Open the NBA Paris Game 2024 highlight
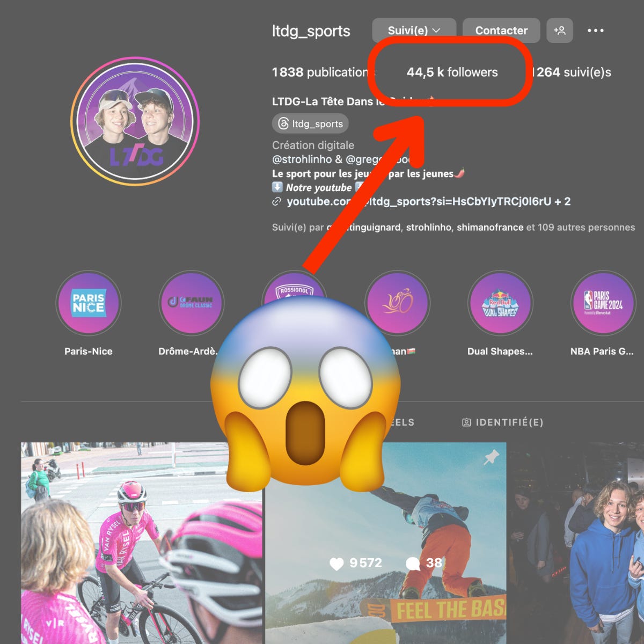The image size is (644, 644). (x=603, y=303)
